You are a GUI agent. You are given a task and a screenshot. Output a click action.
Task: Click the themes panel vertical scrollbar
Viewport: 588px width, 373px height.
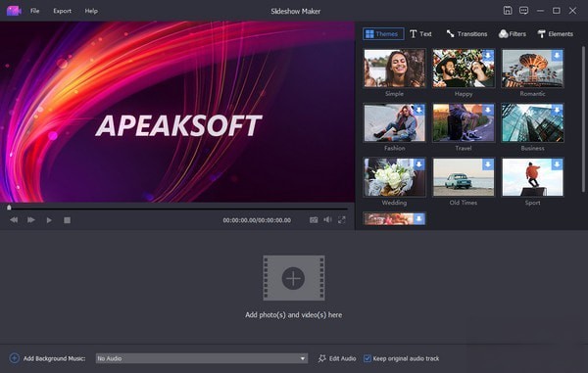[x=583, y=119]
